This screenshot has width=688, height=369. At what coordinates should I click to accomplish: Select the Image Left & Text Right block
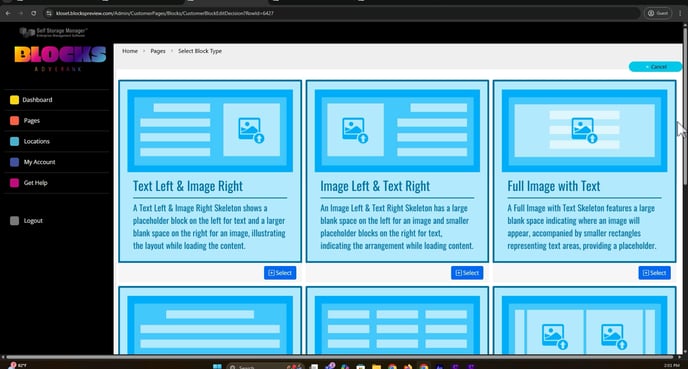pos(467,273)
